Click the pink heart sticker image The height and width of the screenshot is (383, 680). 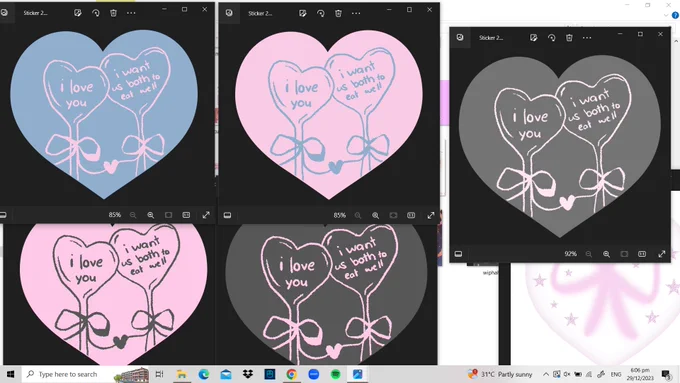329,115
